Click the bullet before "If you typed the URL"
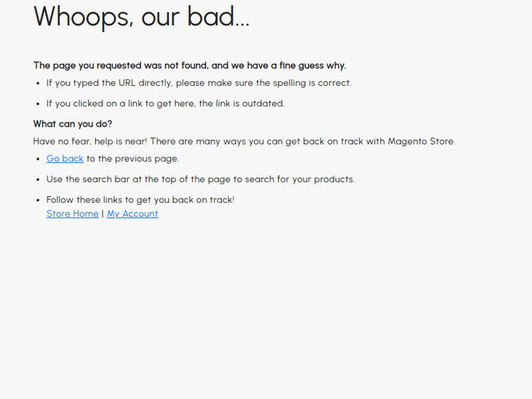The height and width of the screenshot is (399, 532). coord(38,83)
